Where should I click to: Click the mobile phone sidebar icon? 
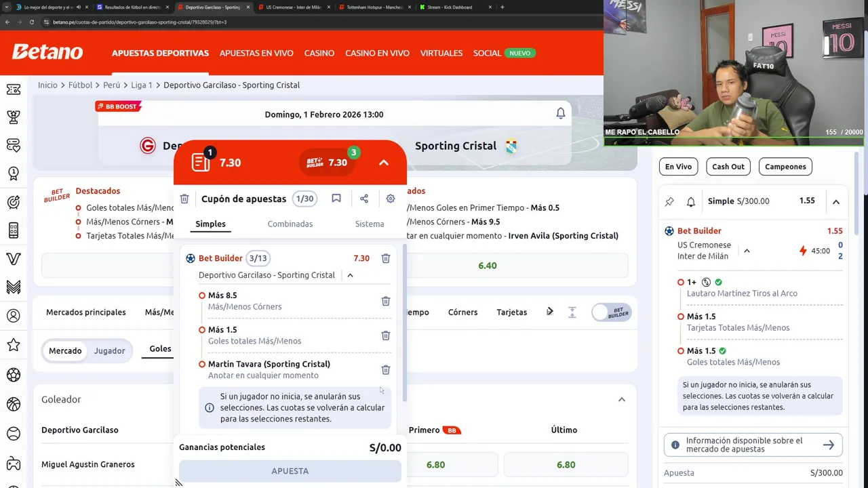pos(14,230)
